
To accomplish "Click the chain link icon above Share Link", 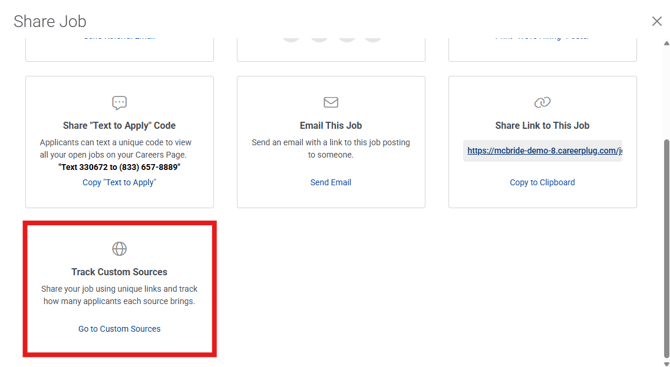I will pos(542,103).
